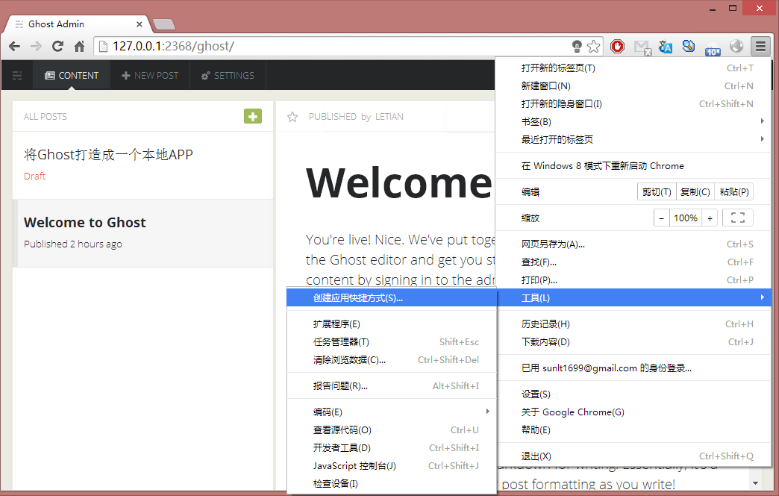This screenshot has width=779, height=496.
Task: Toggle fullscreen mode button in menu
Action: [x=738, y=218]
